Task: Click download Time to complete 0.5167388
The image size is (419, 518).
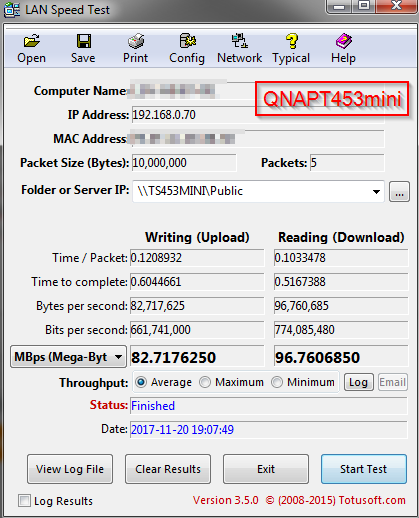Action: pos(300,282)
